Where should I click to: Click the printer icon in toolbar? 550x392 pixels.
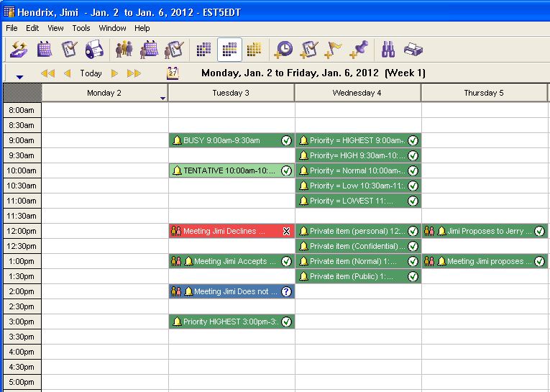pos(413,50)
